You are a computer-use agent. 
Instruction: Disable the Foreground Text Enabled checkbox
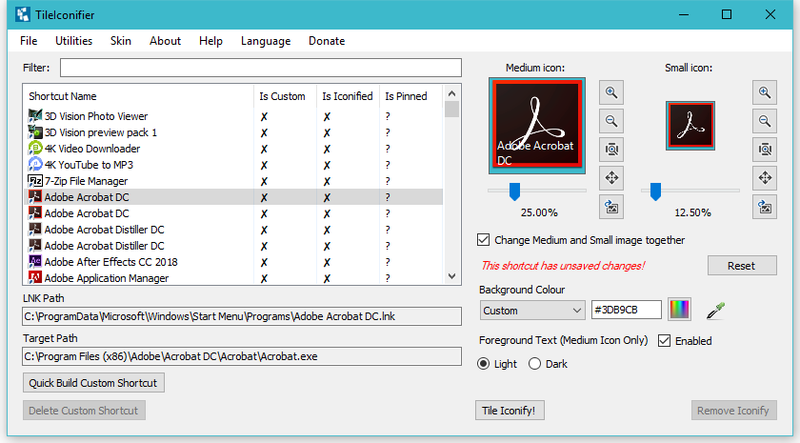[664, 340]
